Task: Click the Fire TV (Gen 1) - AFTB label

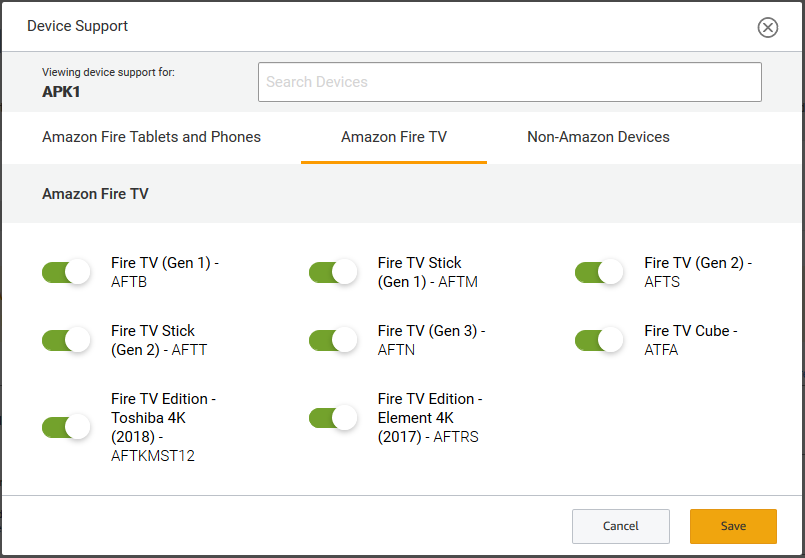Action: [164, 272]
